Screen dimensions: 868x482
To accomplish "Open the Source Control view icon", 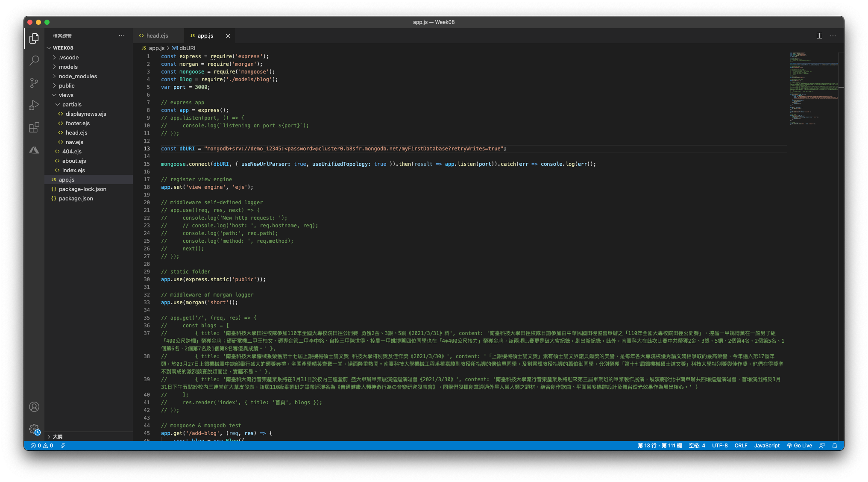I will tap(34, 82).
